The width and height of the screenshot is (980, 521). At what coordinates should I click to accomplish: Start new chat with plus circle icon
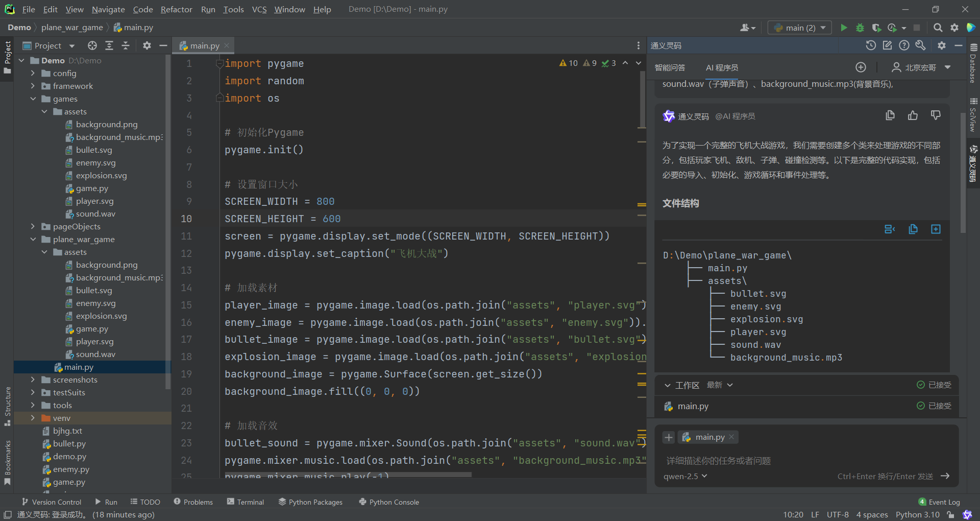click(x=861, y=67)
